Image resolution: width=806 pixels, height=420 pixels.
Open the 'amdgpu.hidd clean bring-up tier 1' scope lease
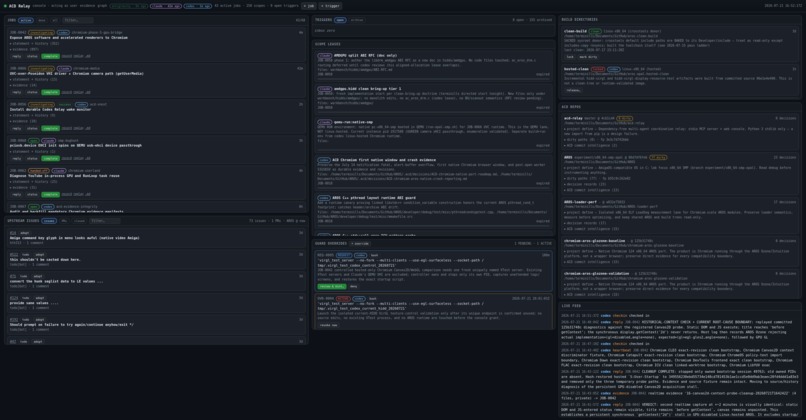(x=368, y=89)
